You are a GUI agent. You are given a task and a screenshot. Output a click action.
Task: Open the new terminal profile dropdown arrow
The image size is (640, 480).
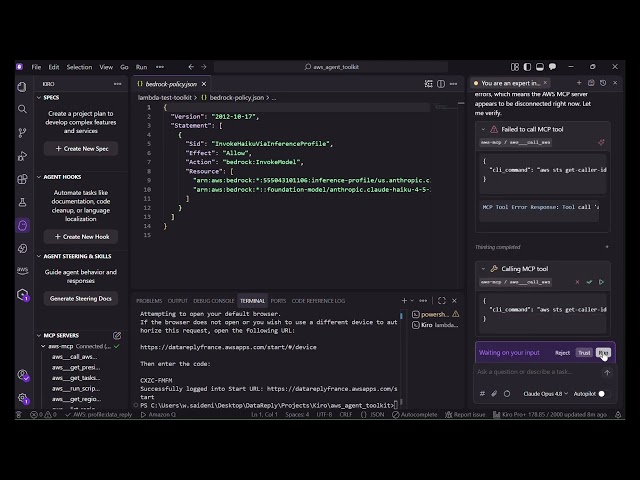point(412,301)
